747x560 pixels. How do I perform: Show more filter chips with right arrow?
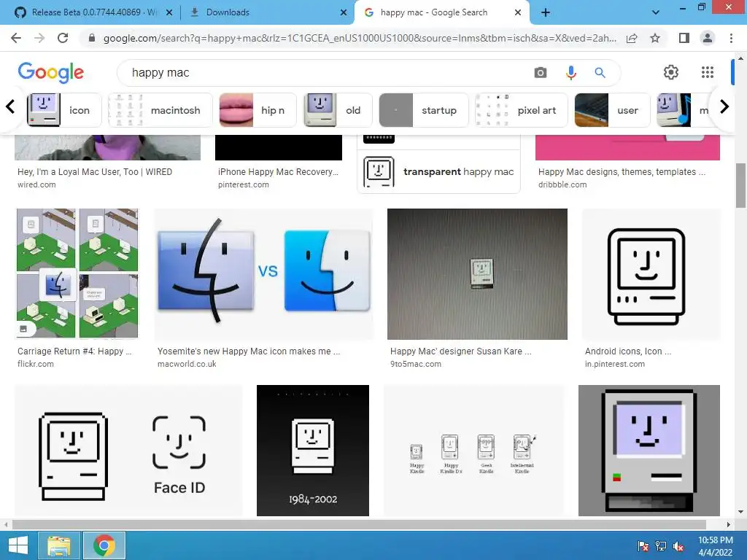[724, 106]
